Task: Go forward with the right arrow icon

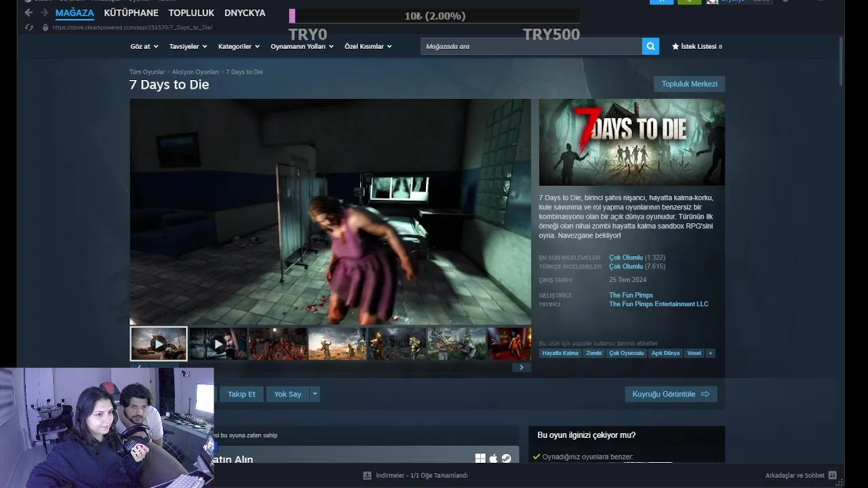Action: tap(44, 13)
